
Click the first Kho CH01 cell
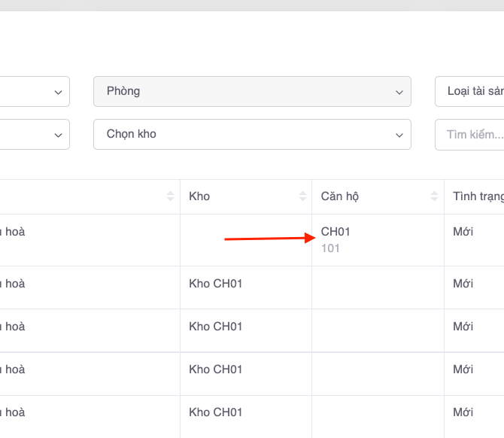coord(215,284)
